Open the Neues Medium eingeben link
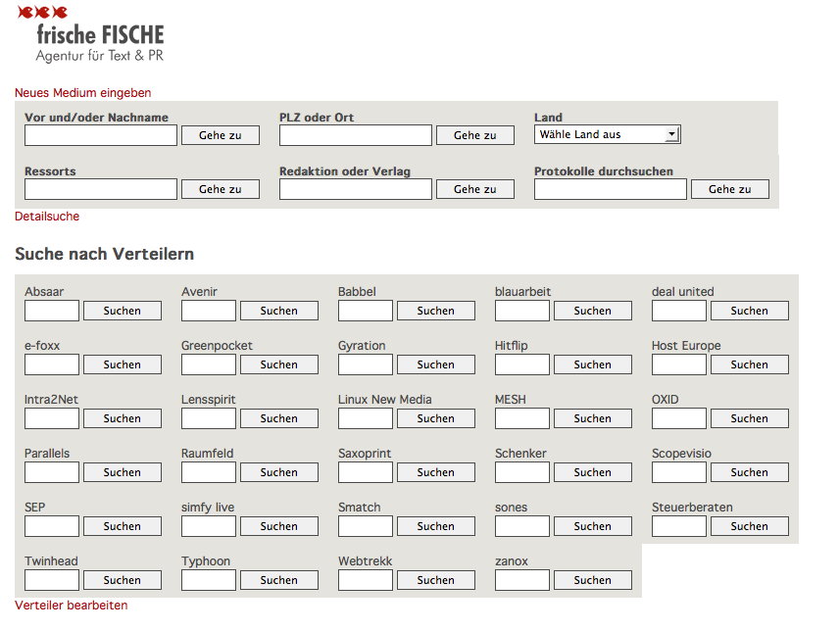Viewport: 840px width, 631px height. click(x=82, y=93)
